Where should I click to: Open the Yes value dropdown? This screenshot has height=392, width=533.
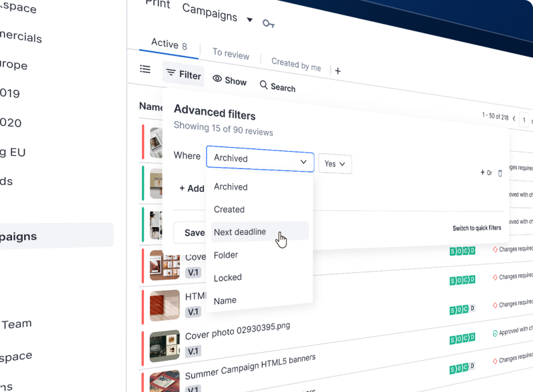[335, 164]
